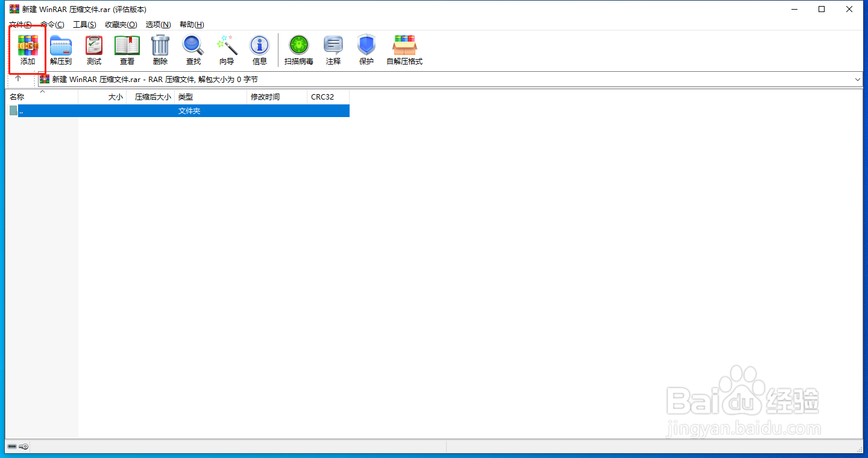This screenshot has width=868, height=458.
Task: Open the Favorites (收藏夹) menu
Action: tap(121, 25)
